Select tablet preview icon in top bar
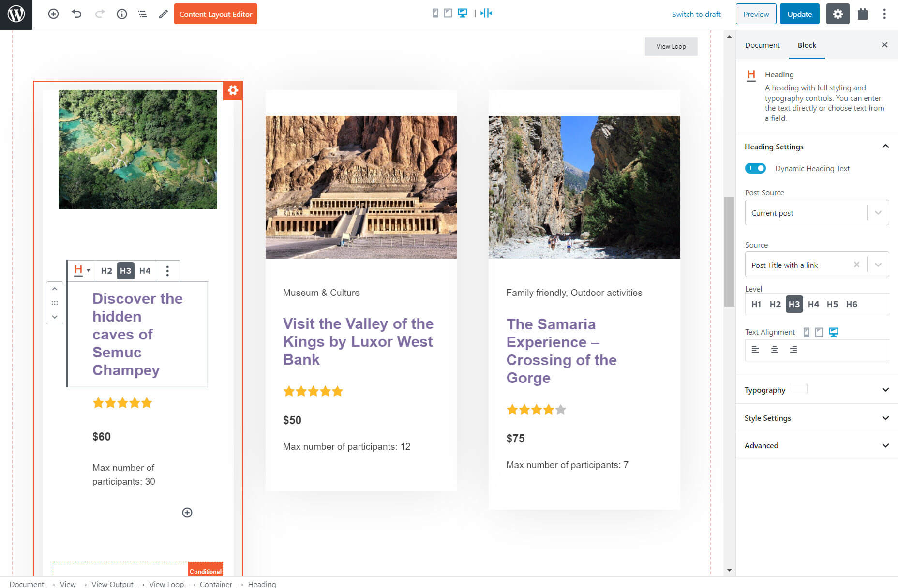Image resolution: width=898 pixels, height=588 pixels. click(x=448, y=13)
